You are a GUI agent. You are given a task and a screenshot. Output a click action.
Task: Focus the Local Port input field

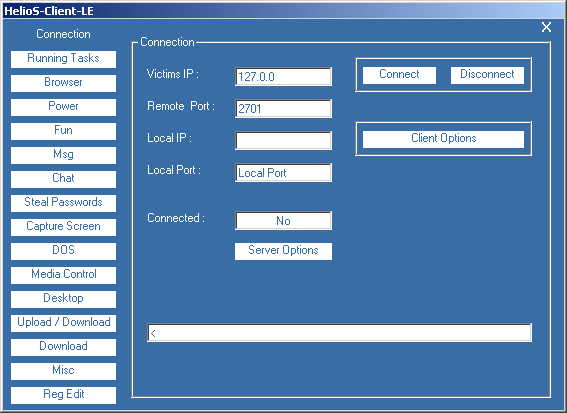[283, 173]
